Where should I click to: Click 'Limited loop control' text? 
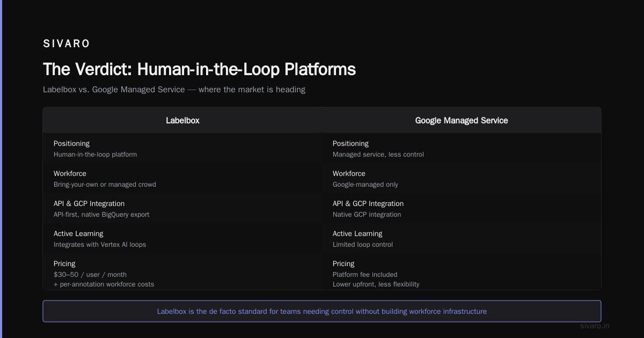363,245
